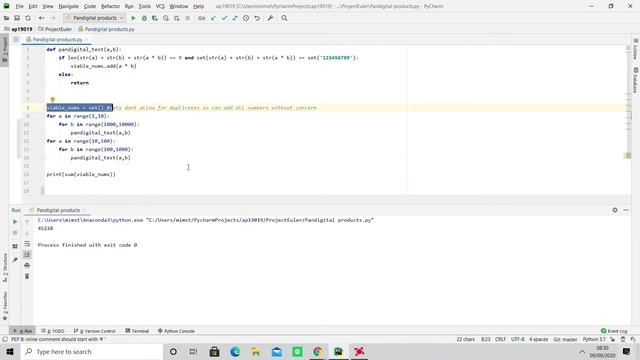Open the Tools menu
This screenshot has height=360, width=640.
[144, 6]
